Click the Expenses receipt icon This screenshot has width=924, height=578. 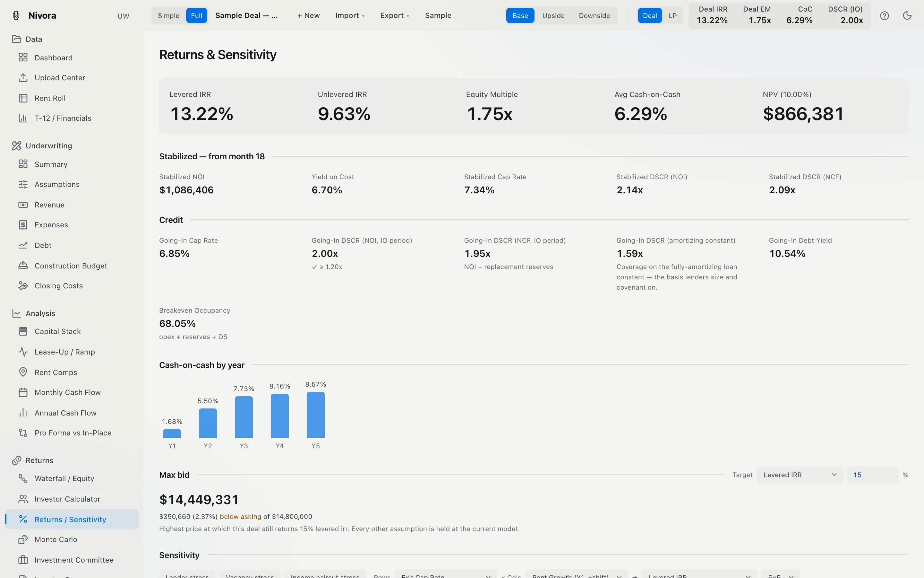point(23,225)
